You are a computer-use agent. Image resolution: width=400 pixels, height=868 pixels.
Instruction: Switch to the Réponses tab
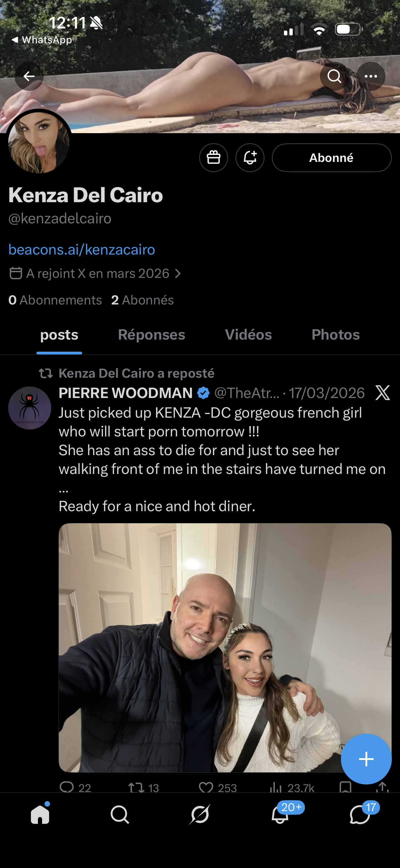(152, 335)
